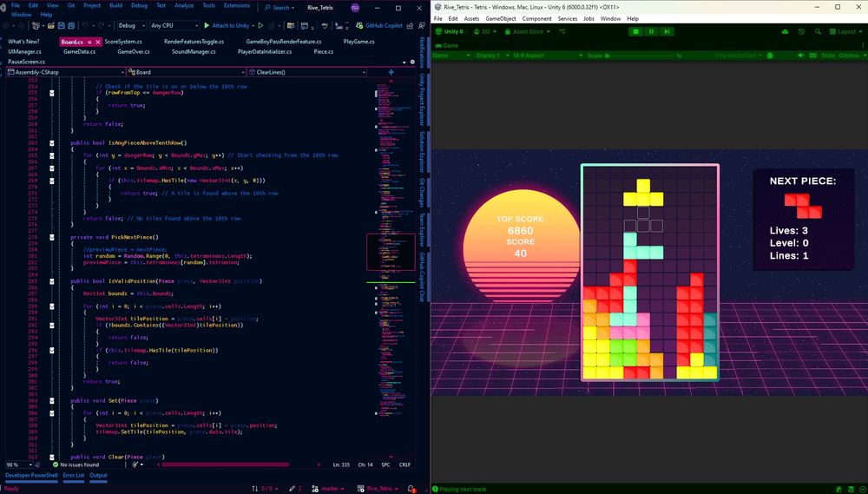
Task: Collapse the IsValidPosition method outline box
Action: coord(52,281)
